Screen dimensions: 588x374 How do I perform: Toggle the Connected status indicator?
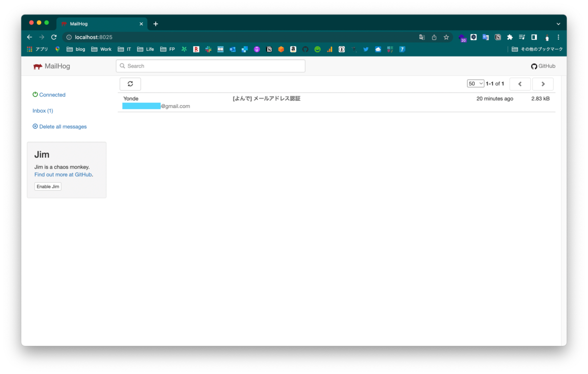point(49,95)
